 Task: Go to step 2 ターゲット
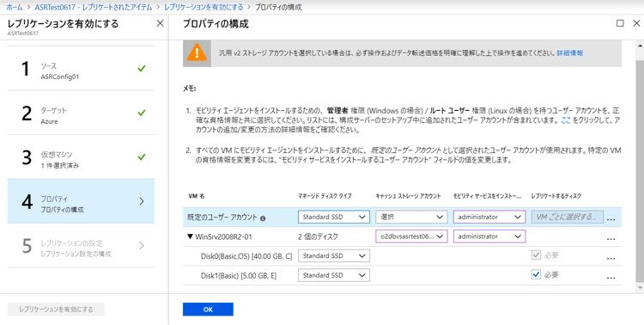click(x=81, y=113)
